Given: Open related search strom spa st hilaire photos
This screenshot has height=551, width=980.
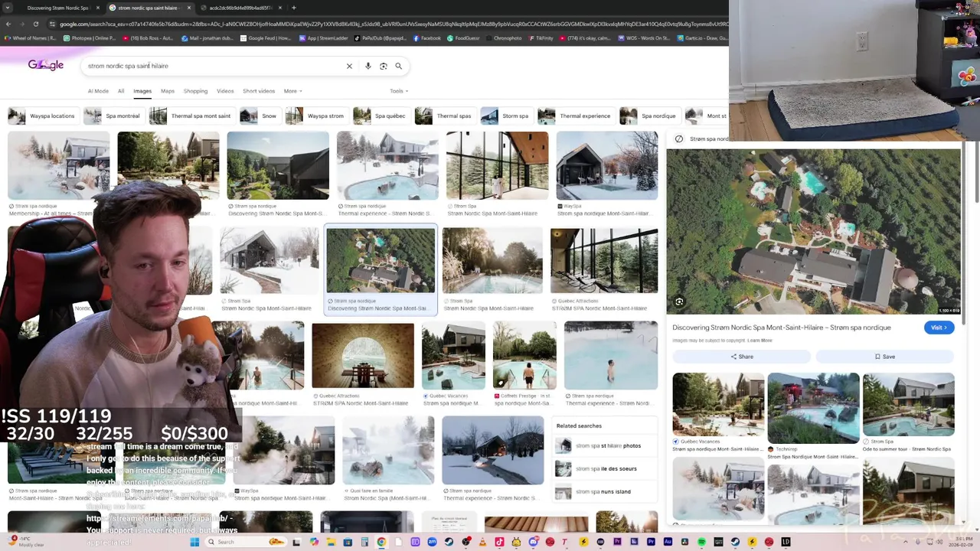Looking at the screenshot, I should pos(605,445).
